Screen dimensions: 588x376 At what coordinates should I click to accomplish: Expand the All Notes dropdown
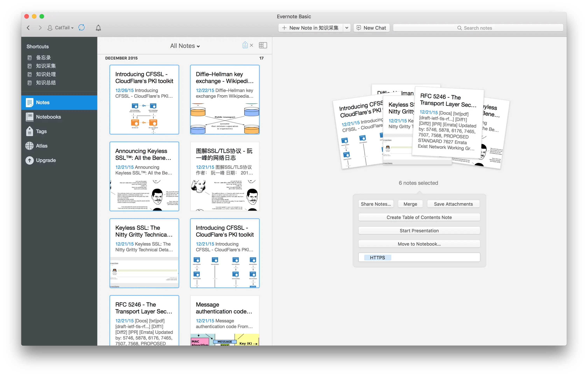(185, 46)
